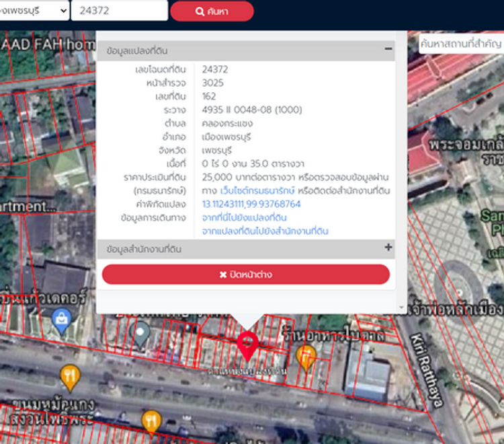Open link จากแปลงที่ดินไปยังสำนักงานที่ดิน
Screen dimensions: 504x444
point(265,231)
